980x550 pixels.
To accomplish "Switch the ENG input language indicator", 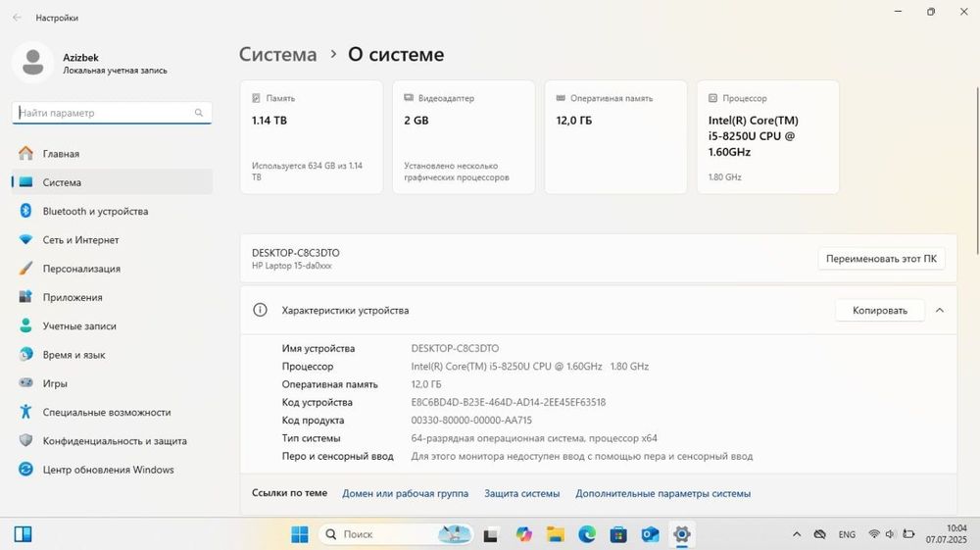I will coord(847,534).
